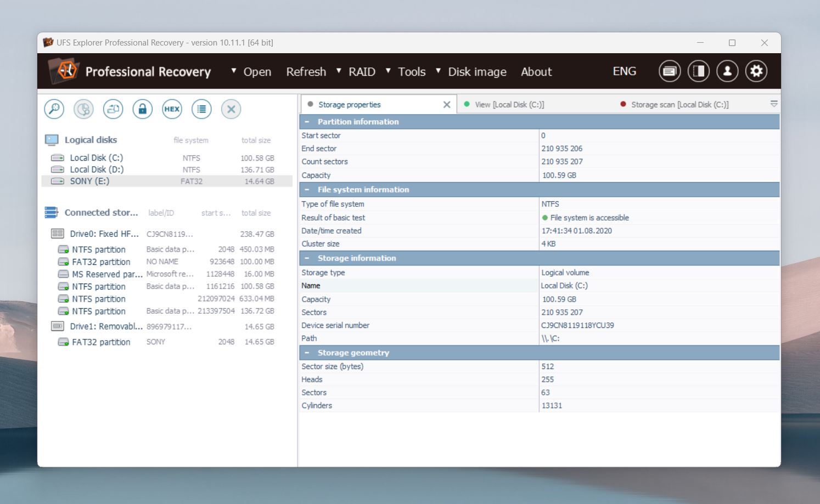Click the date value 17:41:34 01.08.2020
The height and width of the screenshot is (504, 820).
click(x=576, y=231)
